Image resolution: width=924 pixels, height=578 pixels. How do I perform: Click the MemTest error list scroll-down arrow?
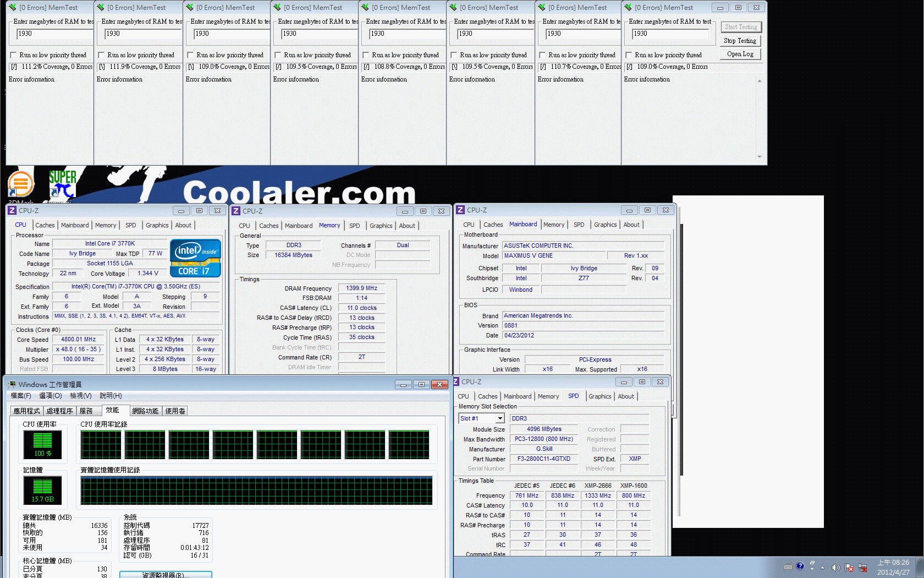point(760,157)
